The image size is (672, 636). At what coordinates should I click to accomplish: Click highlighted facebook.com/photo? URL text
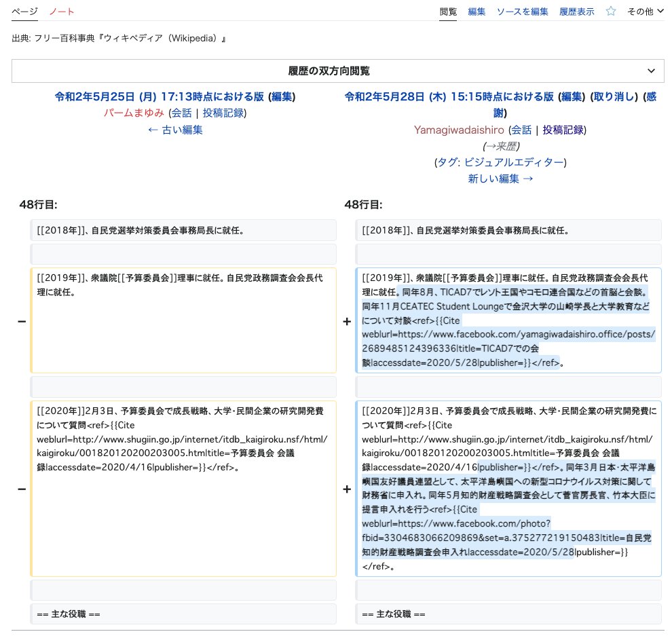(x=474, y=524)
